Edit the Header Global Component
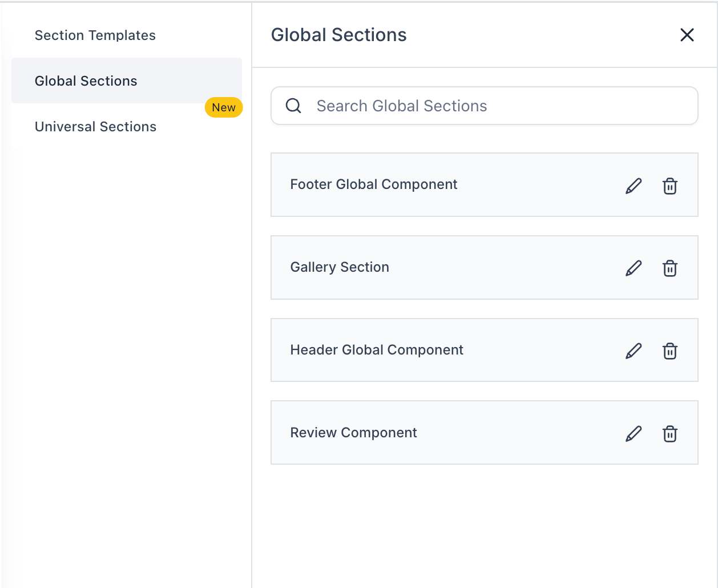This screenshot has width=718, height=588. click(634, 351)
